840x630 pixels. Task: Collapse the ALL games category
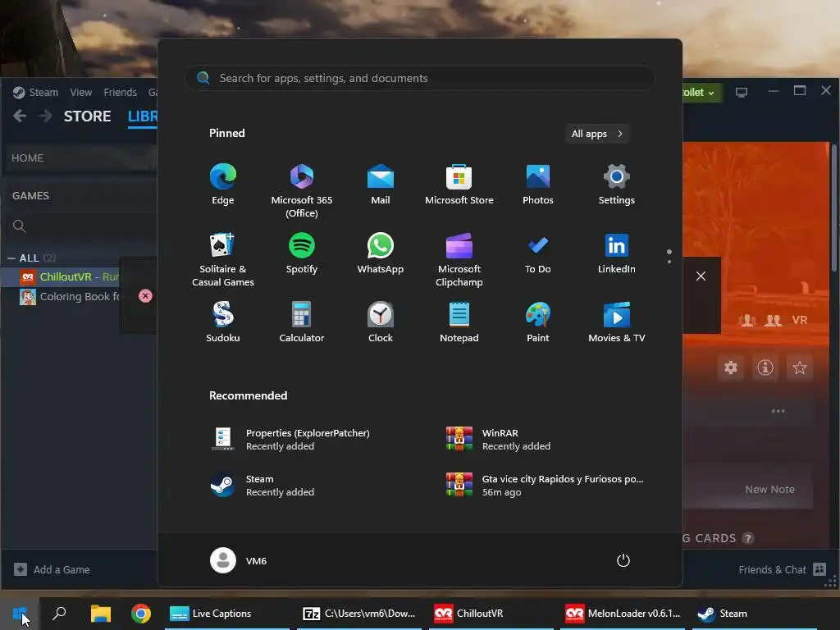tap(11, 258)
